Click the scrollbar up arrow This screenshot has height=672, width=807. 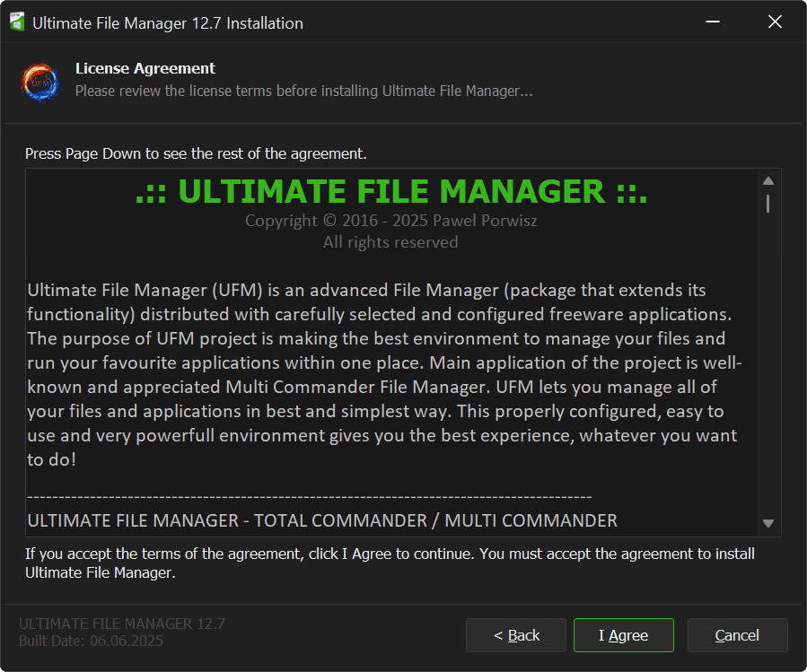768,180
